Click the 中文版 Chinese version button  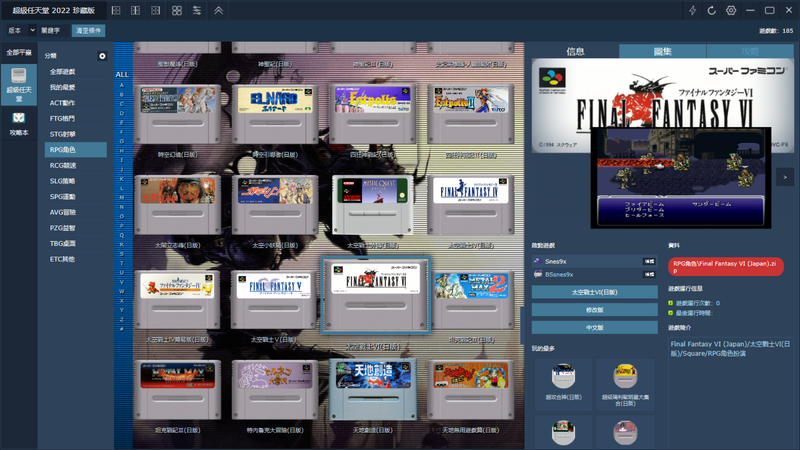pyautogui.click(x=594, y=328)
